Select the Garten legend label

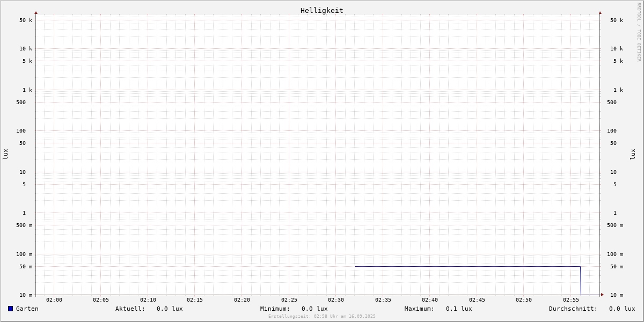pyautogui.click(x=27, y=309)
